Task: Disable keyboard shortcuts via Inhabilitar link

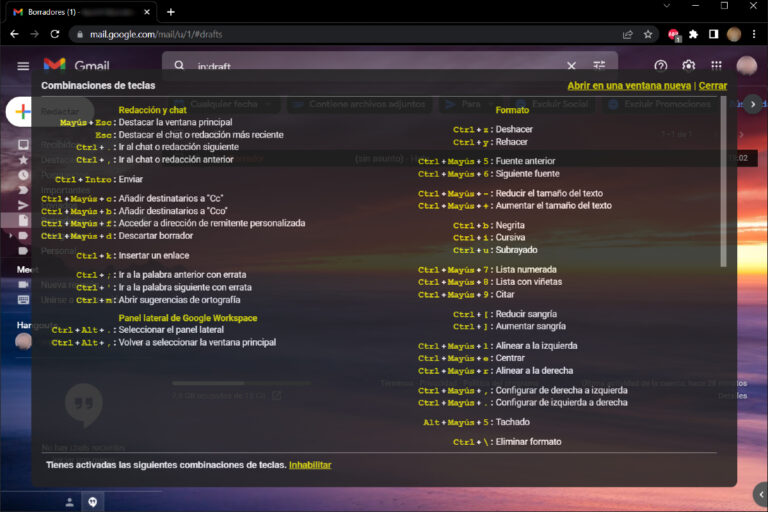Action: point(310,465)
